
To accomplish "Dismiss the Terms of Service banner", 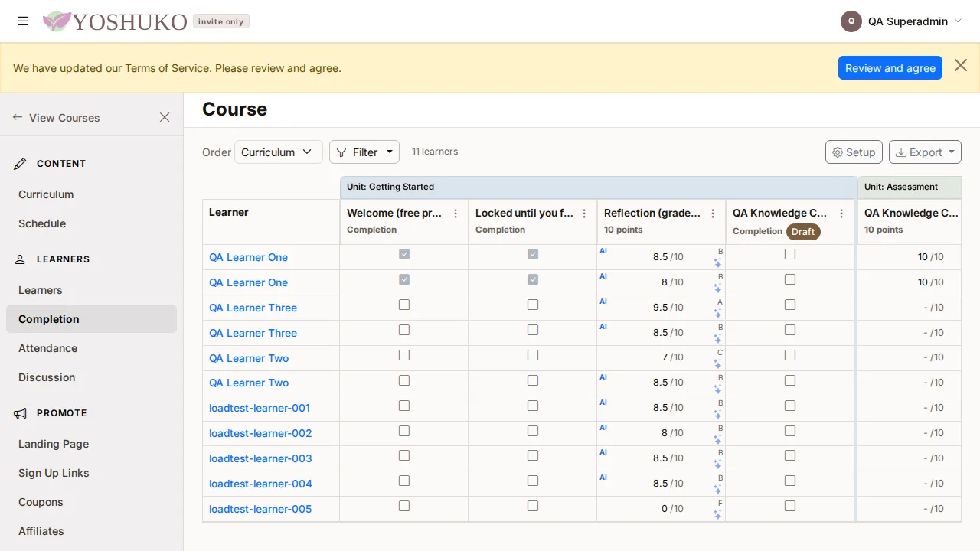I will pyautogui.click(x=961, y=66).
